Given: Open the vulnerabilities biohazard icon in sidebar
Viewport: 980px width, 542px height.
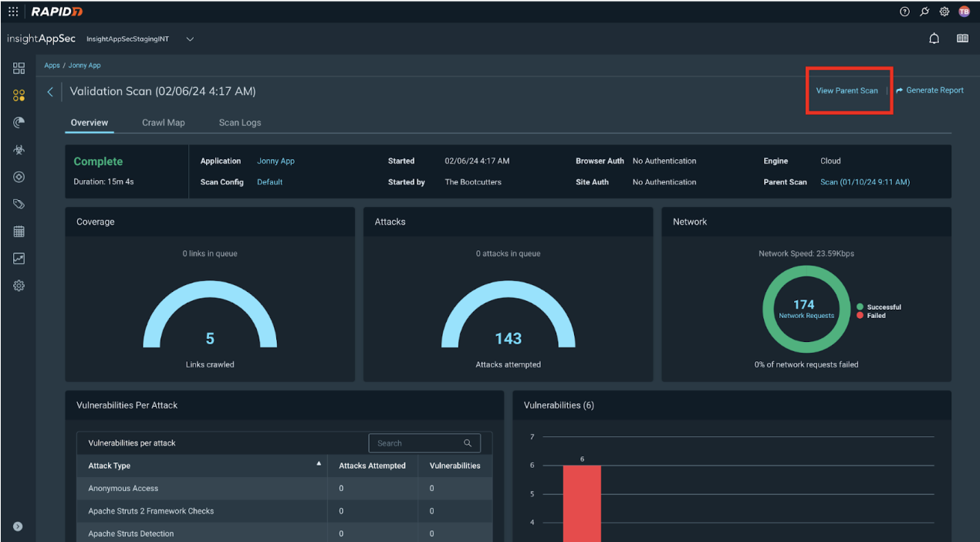Looking at the screenshot, I should click(19, 150).
